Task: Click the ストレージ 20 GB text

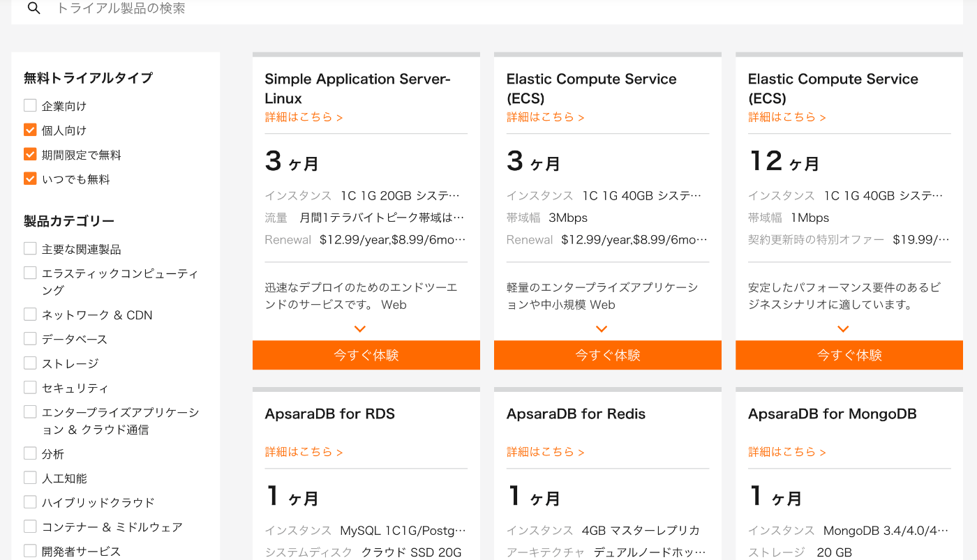Action: click(800, 552)
